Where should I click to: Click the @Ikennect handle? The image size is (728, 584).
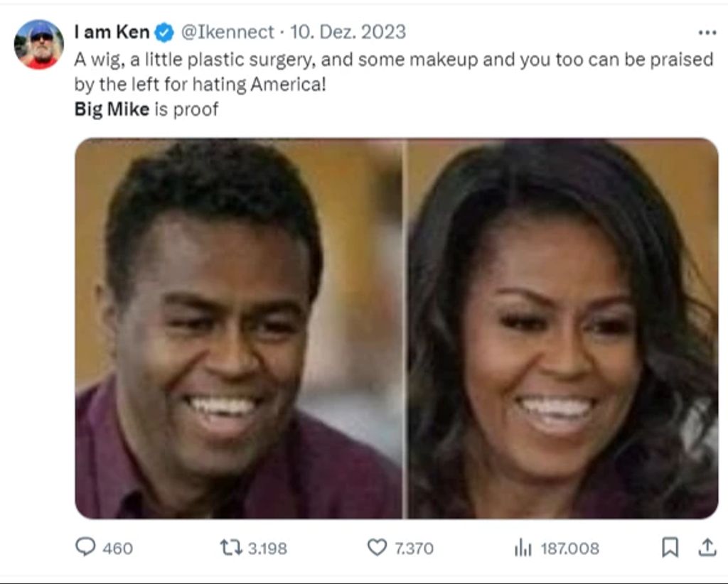(x=227, y=32)
